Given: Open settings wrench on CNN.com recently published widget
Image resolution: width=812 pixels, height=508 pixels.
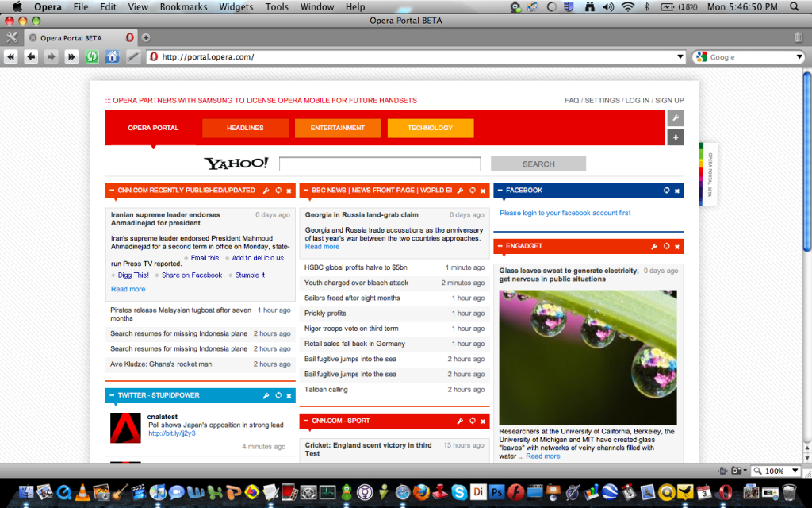Looking at the screenshot, I should tap(266, 190).
